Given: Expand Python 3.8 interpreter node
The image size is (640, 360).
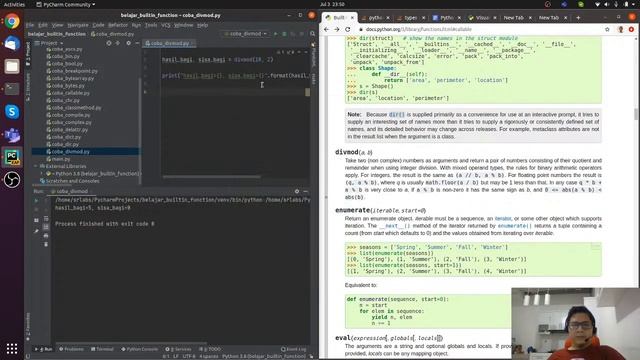Looking at the screenshot, I should (42, 174).
